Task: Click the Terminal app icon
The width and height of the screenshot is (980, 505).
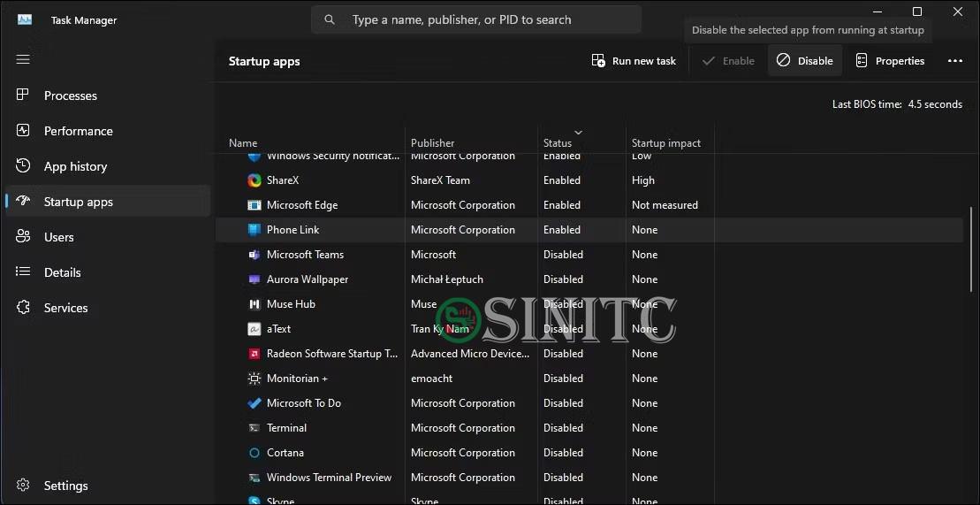Action: coord(254,428)
